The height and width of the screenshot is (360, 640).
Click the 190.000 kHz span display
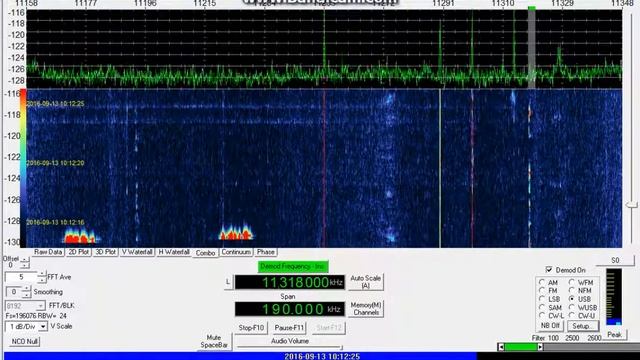coord(290,309)
